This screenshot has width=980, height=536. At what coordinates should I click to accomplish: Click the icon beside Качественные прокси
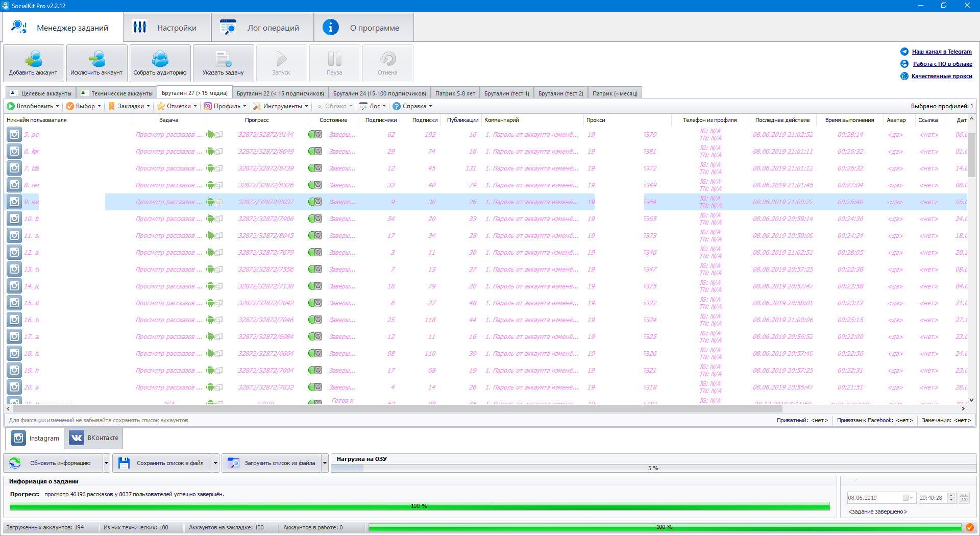click(904, 76)
